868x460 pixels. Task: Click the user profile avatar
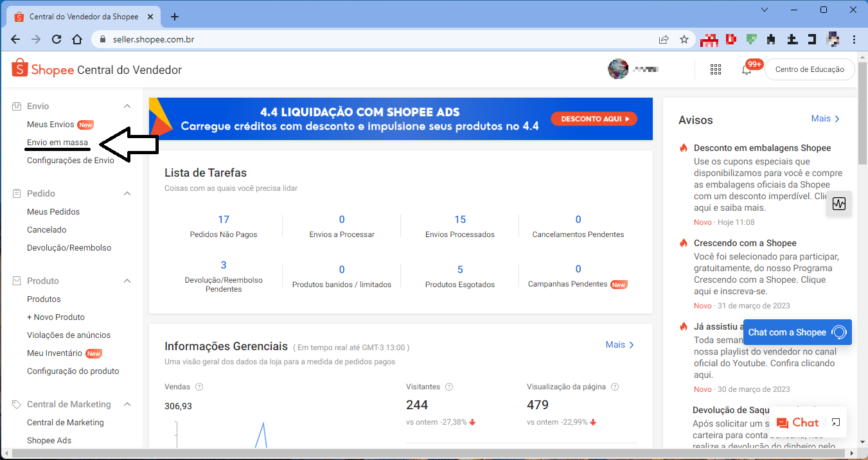tap(618, 69)
